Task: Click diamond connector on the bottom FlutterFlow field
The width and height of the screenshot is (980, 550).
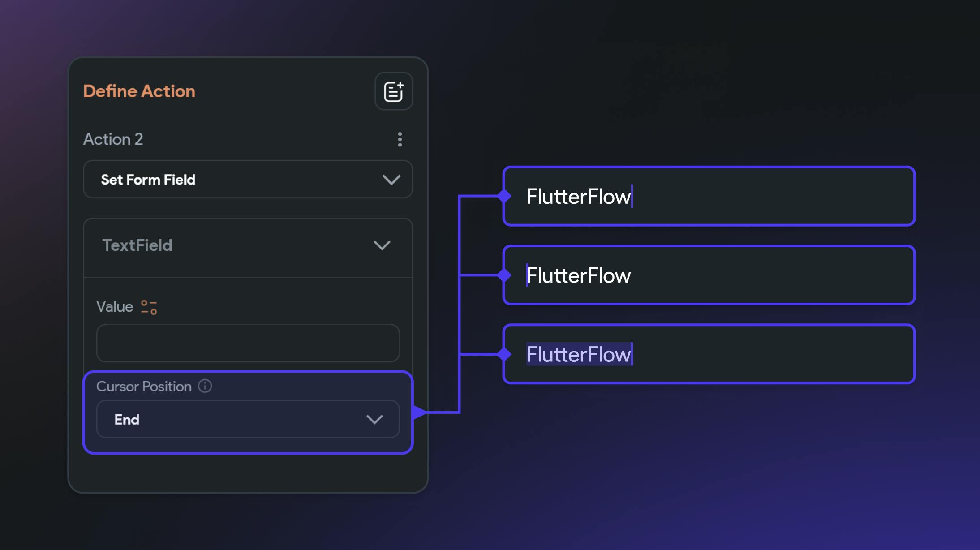Action: (504, 354)
